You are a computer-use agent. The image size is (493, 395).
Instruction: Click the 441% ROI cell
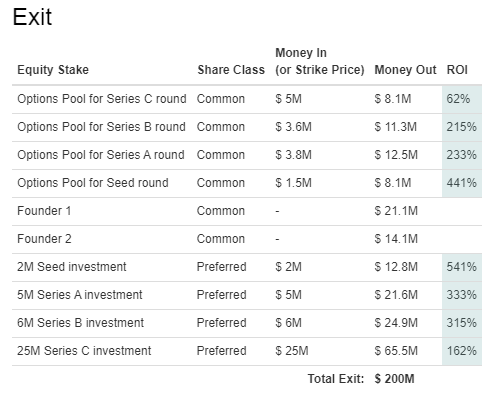(462, 183)
